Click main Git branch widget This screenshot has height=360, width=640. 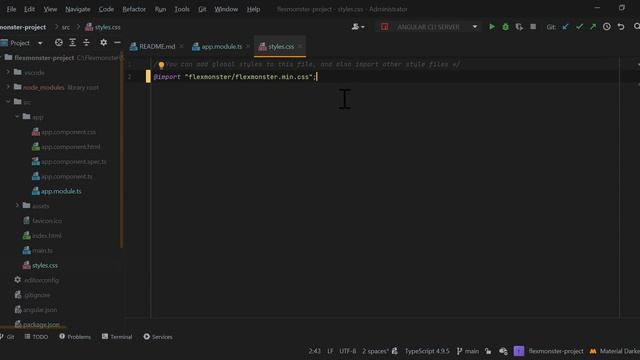[x=468, y=351]
